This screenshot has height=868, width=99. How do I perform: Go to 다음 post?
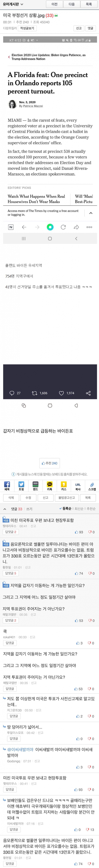(x=72, y=4)
